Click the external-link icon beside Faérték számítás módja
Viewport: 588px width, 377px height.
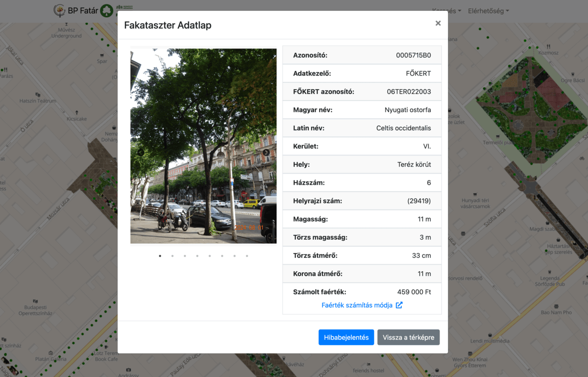(399, 305)
